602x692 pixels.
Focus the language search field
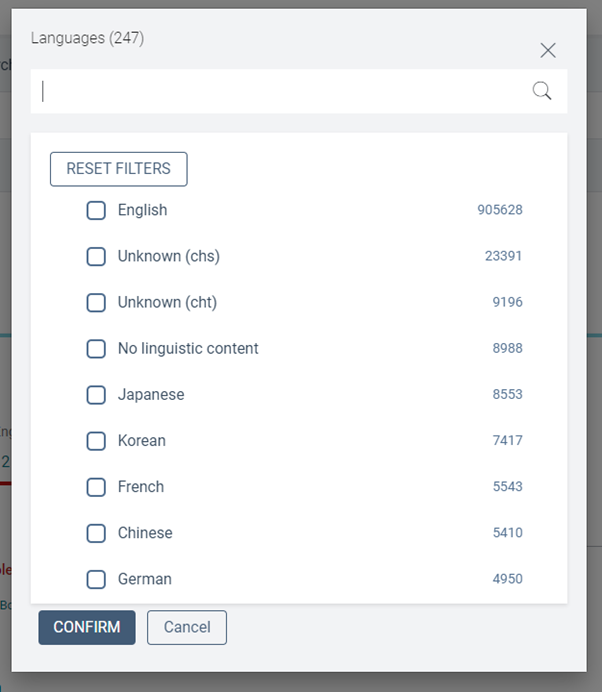pyautogui.click(x=280, y=91)
